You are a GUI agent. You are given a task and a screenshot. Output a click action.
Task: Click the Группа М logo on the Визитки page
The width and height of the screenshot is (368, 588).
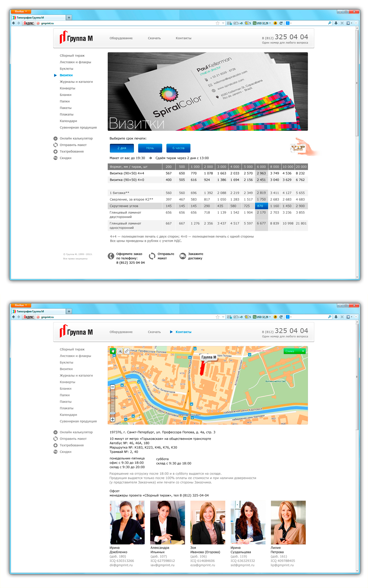pos(76,38)
